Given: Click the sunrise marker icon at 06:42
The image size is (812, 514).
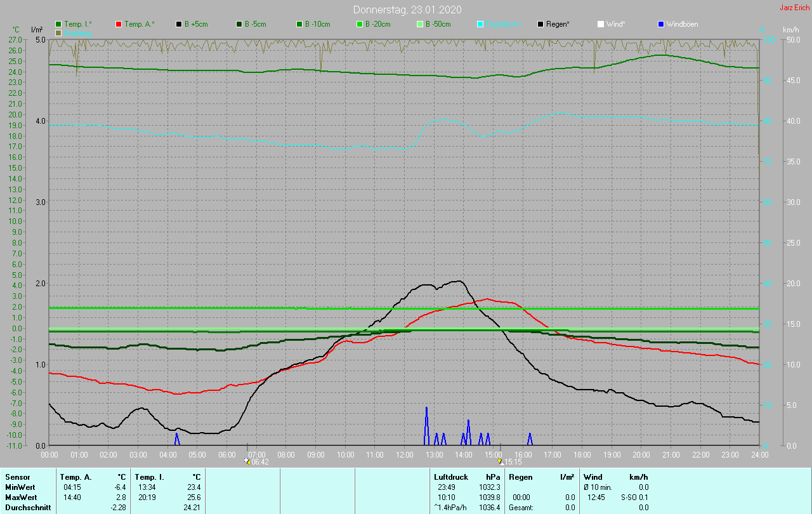Looking at the screenshot, I should pyautogui.click(x=247, y=461).
